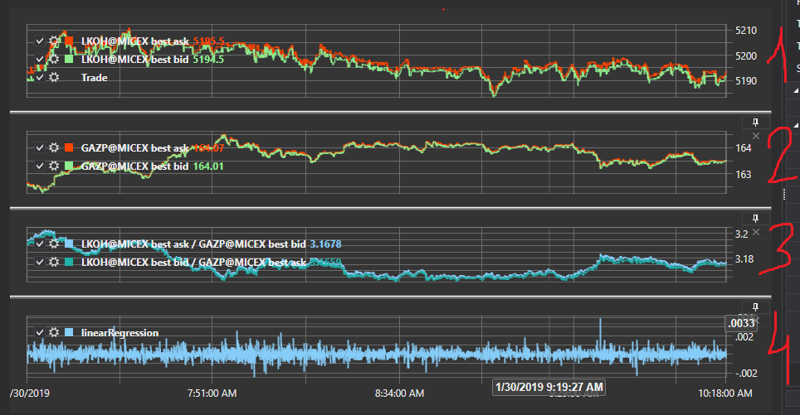Screen dimensions: 800x415
Task: Click the green swatch of LKOH best bid
Action: point(69,59)
